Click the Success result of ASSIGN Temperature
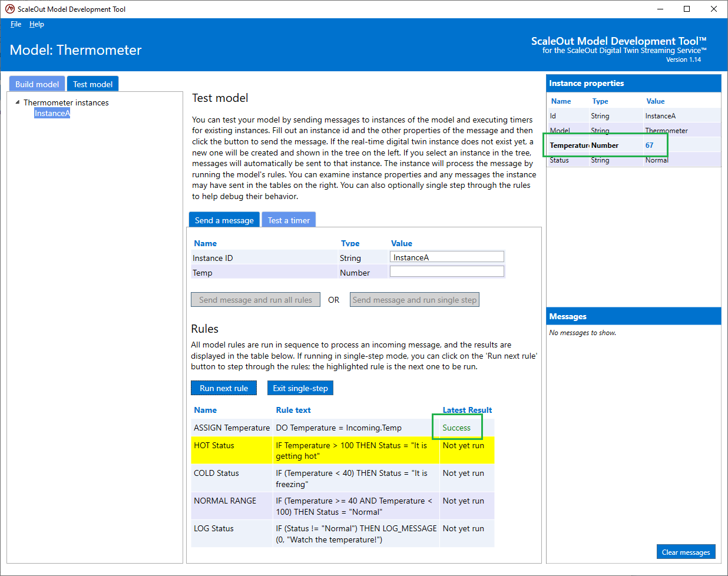The image size is (728, 576). coord(456,428)
